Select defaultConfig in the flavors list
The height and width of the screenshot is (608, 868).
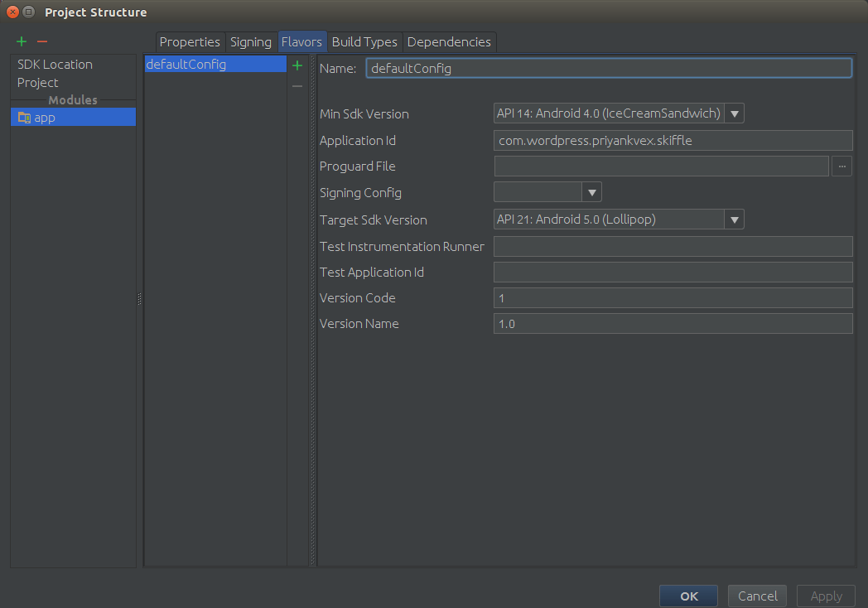186,65
